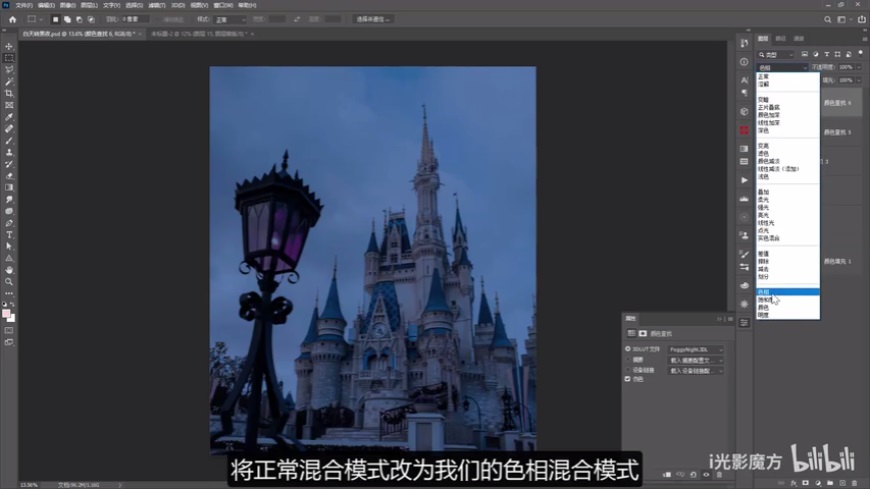The height and width of the screenshot is (489, 870).
Task: Toggle adjustment visibility eye in Properties
Action: tap(706, 475)
